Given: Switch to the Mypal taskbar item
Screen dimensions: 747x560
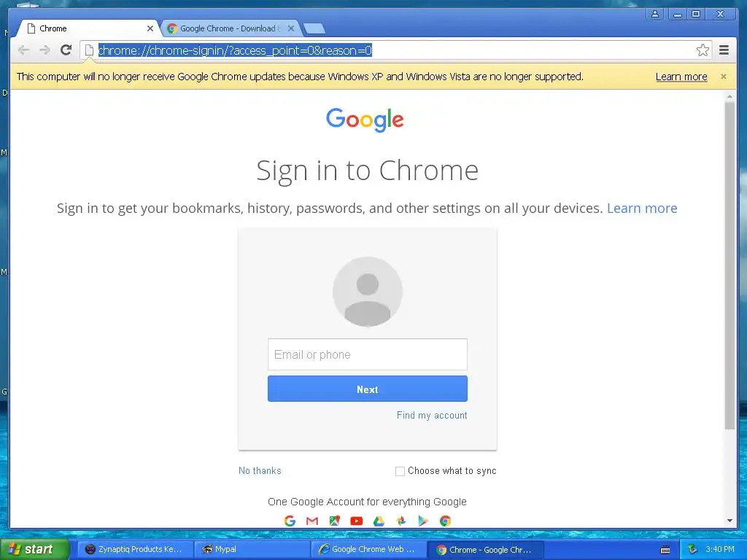Looking at the screenshot, I should (x=252, y=550).
